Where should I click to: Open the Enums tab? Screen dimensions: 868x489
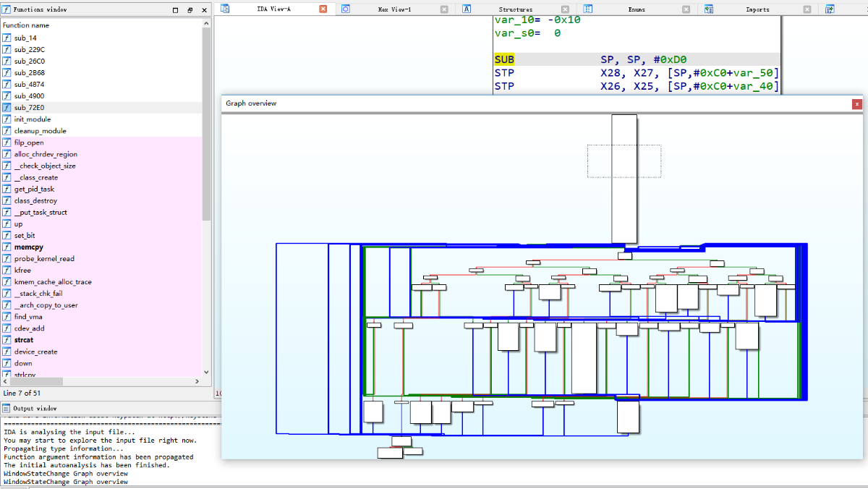[637, 9]
